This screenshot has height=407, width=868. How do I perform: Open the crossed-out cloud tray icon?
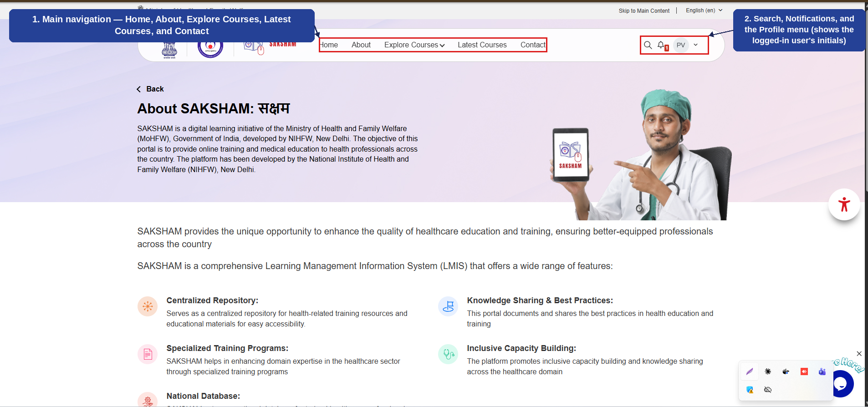pos(768,390)
